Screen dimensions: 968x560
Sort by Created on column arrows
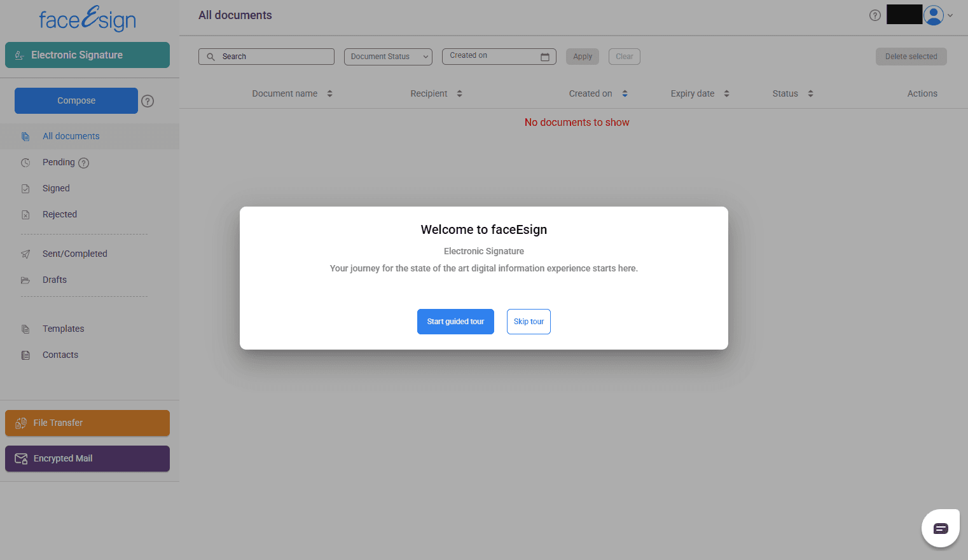[x=625, y=94]
